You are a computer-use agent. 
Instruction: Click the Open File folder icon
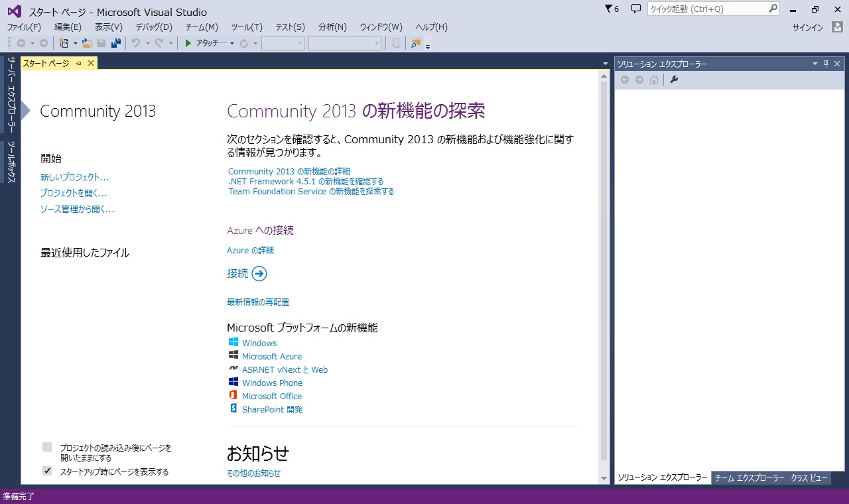tap(87, 43)
